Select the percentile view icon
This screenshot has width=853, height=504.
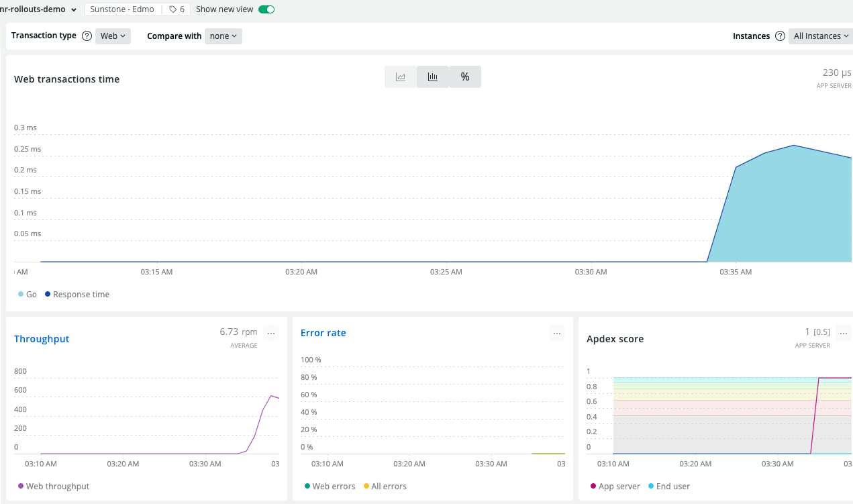[465, 77]
